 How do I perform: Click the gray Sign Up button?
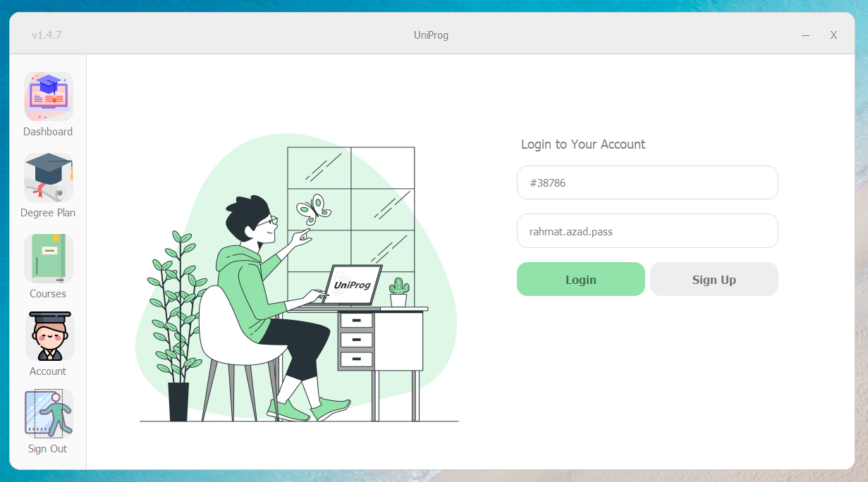[x=714, y=279]
